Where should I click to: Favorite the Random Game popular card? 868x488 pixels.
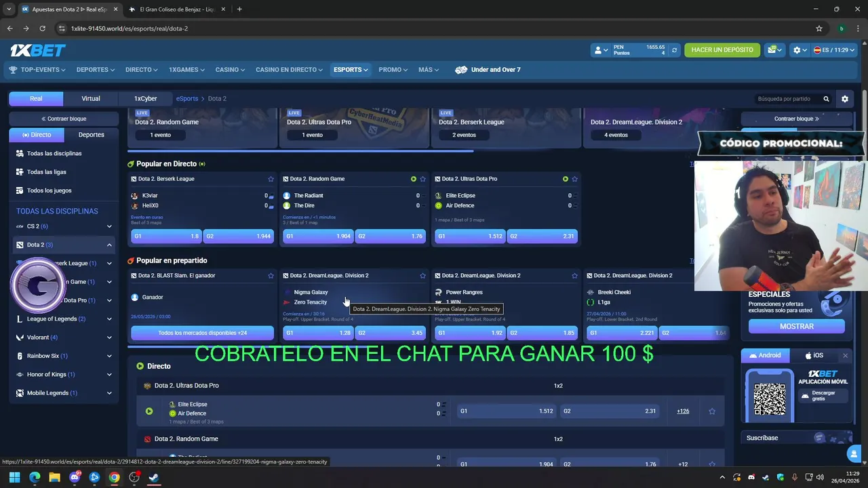pos(422,179)
